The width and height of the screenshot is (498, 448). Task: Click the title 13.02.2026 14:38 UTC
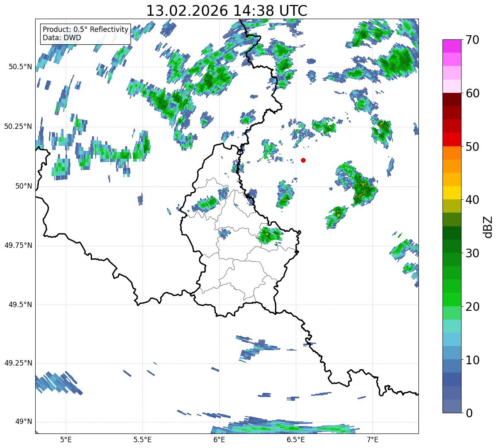point(227,10)
